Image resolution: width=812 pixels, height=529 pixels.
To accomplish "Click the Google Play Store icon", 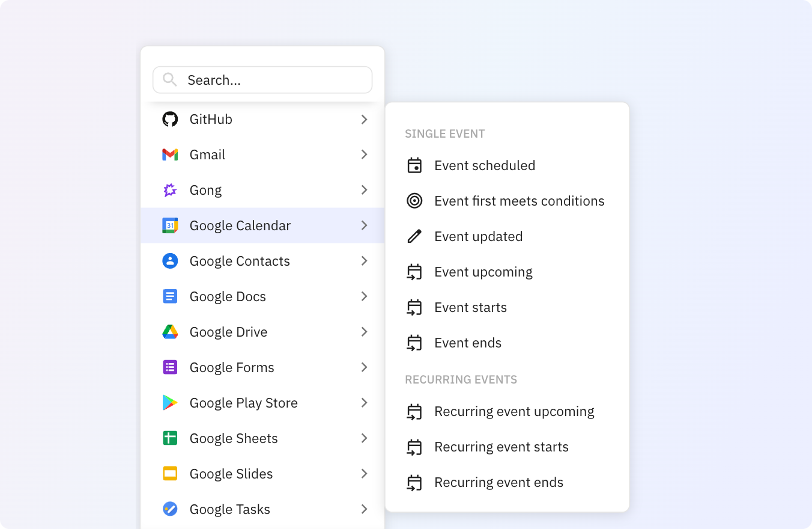I will pos(170,403).
